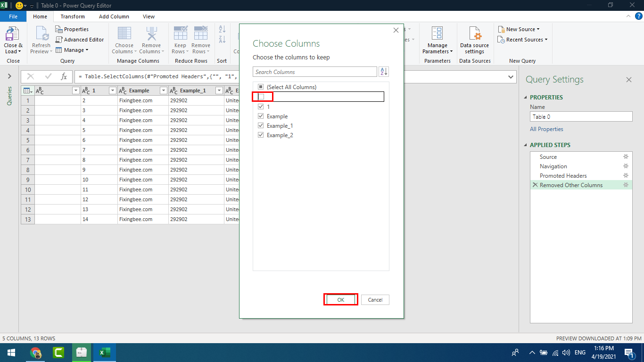The height and width of the screenshot is (362, 644).
Task: Toggle the Select All Columns checkbox
Action: coord(261,87)
